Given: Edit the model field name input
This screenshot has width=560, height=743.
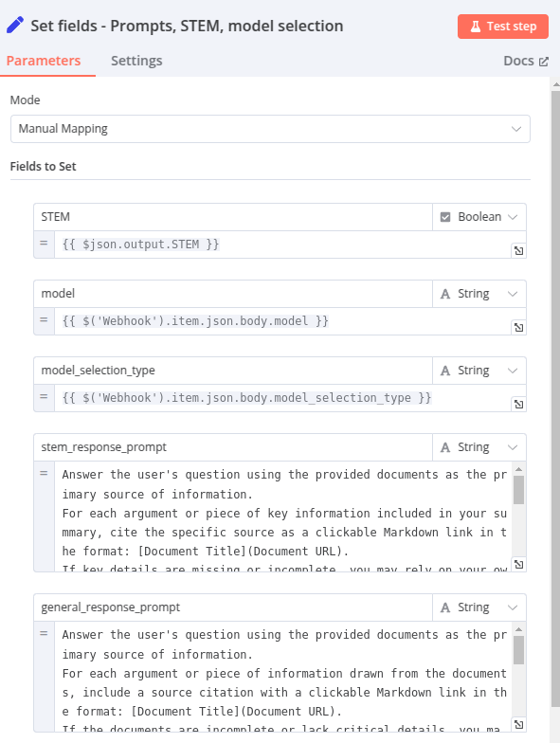Looking at the screenshot, I should coord(233,294).
